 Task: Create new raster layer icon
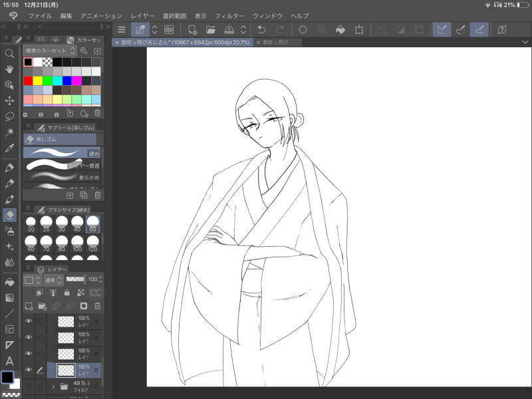29,306
